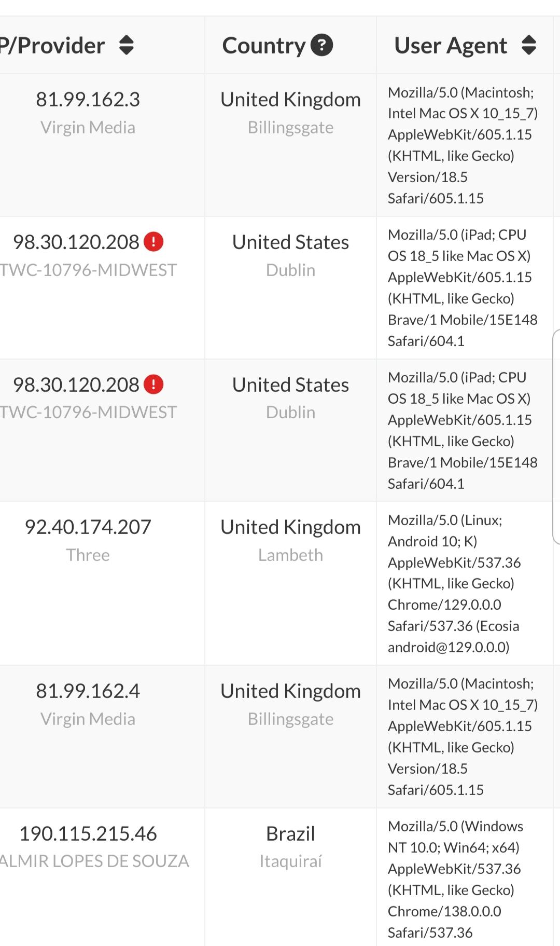Click the Brazil country cell
The width and height of the screenshot is (560, 946).
290,833
